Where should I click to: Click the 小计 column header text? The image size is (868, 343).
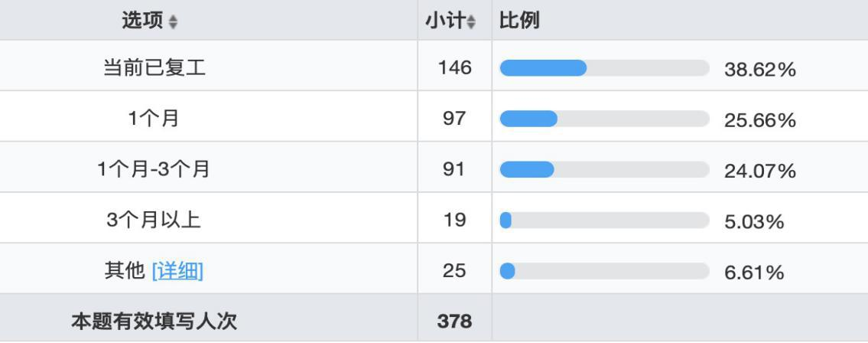click(x=445, y=21)
